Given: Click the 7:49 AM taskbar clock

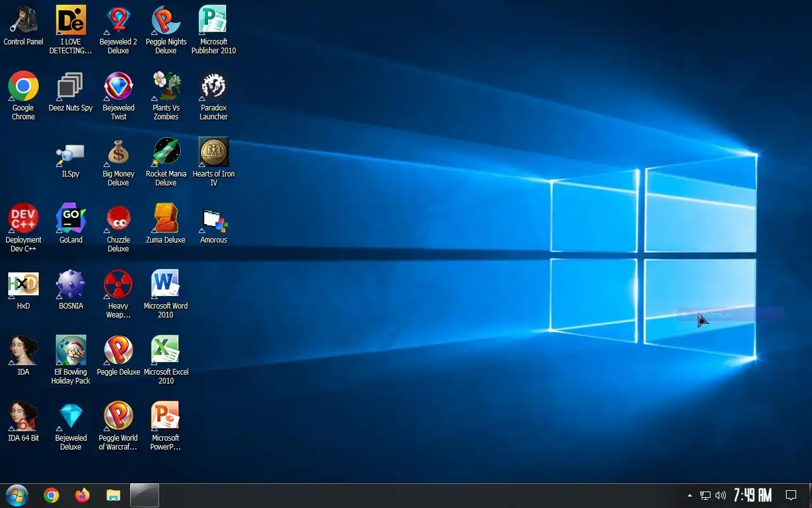Looking at the screenshot, I should [752, 495].
